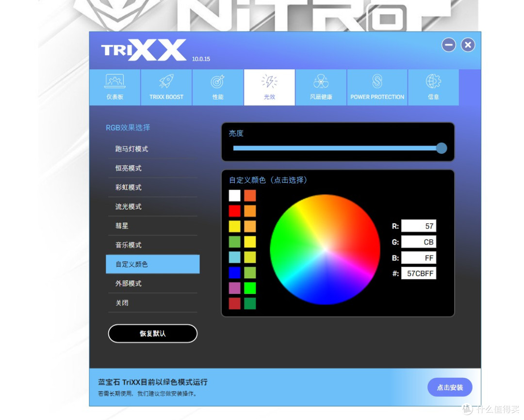The image size is (524, 420).
Task: Click the hex color field 57CBFF
Action: coord(419,274)
